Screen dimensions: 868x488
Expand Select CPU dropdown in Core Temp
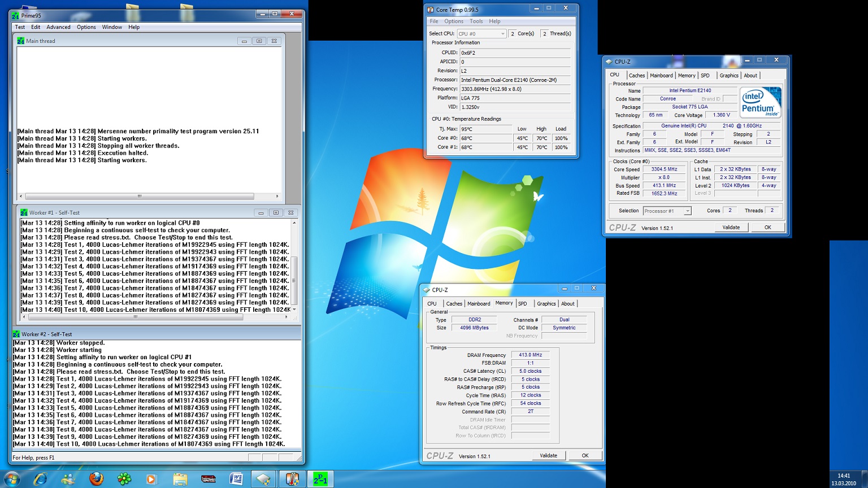click(502, 34)
